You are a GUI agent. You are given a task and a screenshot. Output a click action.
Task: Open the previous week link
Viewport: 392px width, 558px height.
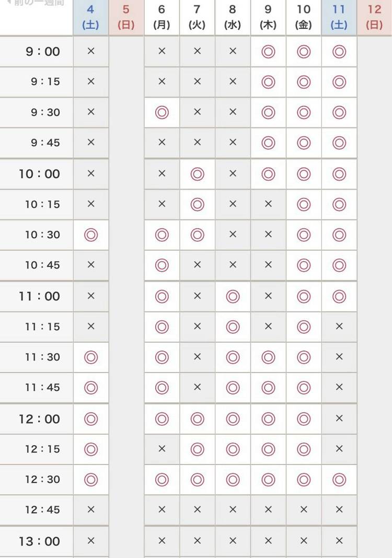[x=35, y=3]
